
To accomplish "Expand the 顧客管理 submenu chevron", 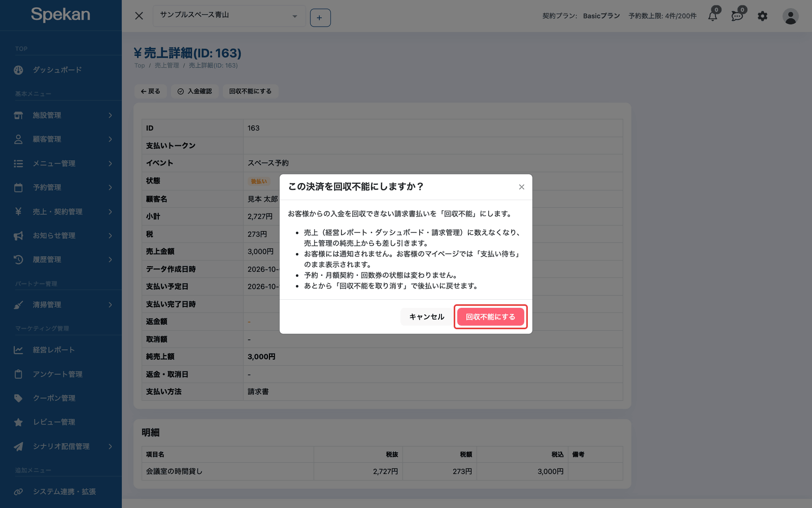I will (110, 139).
